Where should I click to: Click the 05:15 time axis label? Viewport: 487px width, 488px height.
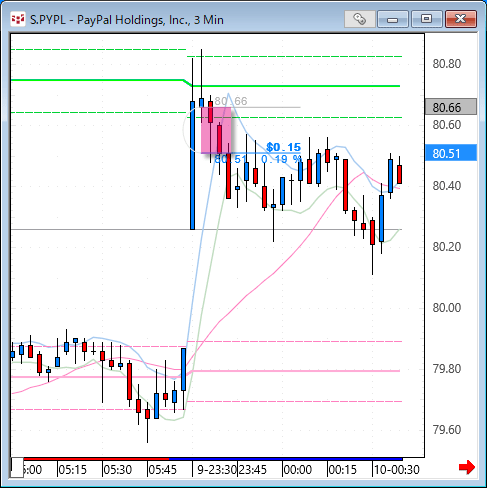pyautogui.click(x=72, y=470)
